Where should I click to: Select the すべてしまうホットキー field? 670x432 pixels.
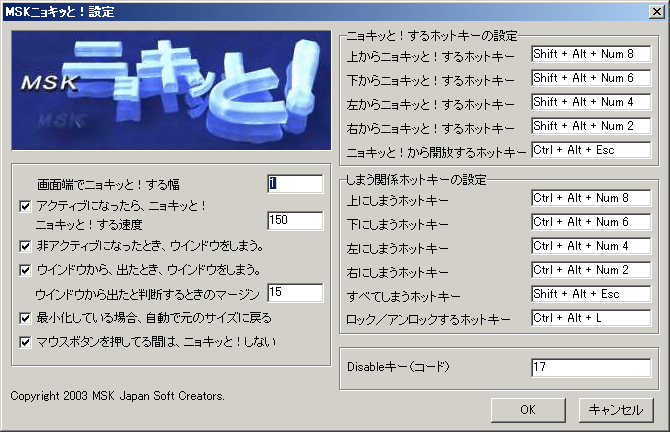click(591, 294)
